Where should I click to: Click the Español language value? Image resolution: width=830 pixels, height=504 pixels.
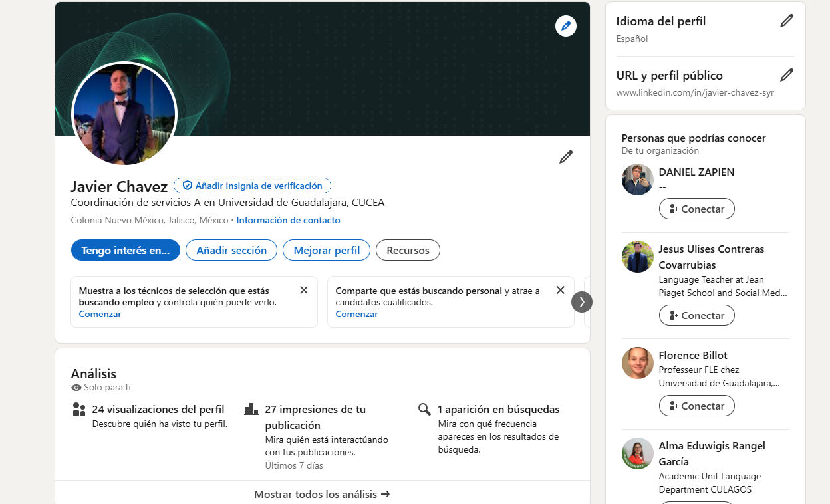[632, 39]
